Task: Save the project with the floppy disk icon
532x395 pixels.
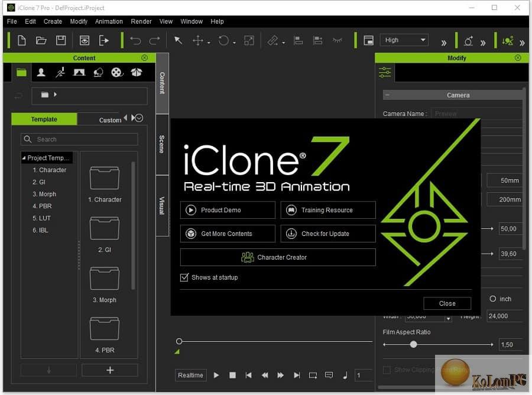Action: click(x=61, y=41)
